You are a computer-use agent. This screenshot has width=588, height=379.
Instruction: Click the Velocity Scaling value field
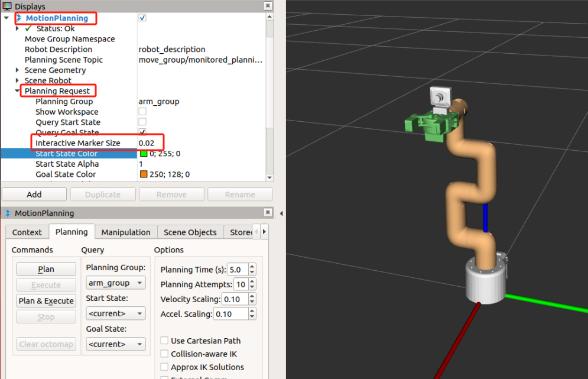[235, 299]
